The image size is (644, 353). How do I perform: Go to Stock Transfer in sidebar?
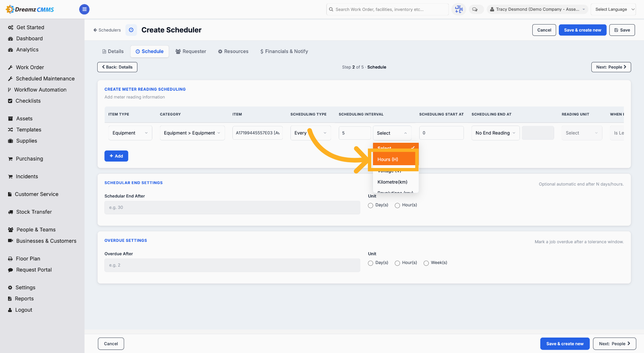34,212
